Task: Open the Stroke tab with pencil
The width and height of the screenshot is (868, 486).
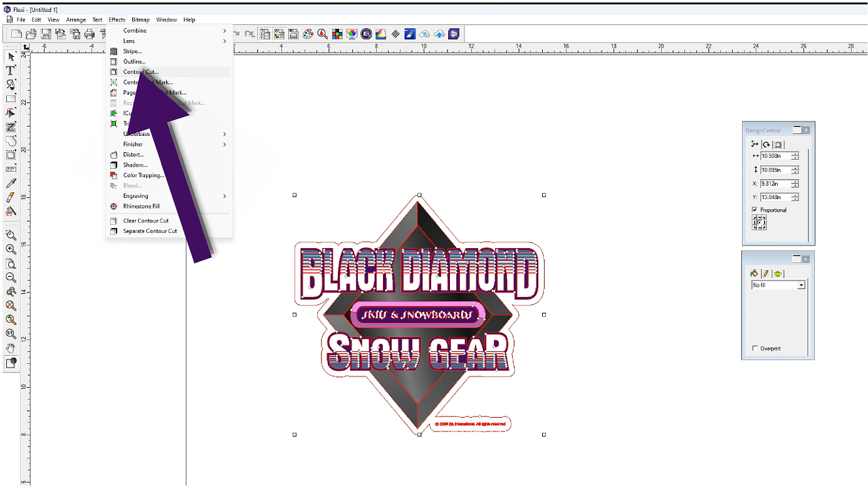Action: pyautogui.click(x=766, y=274)
